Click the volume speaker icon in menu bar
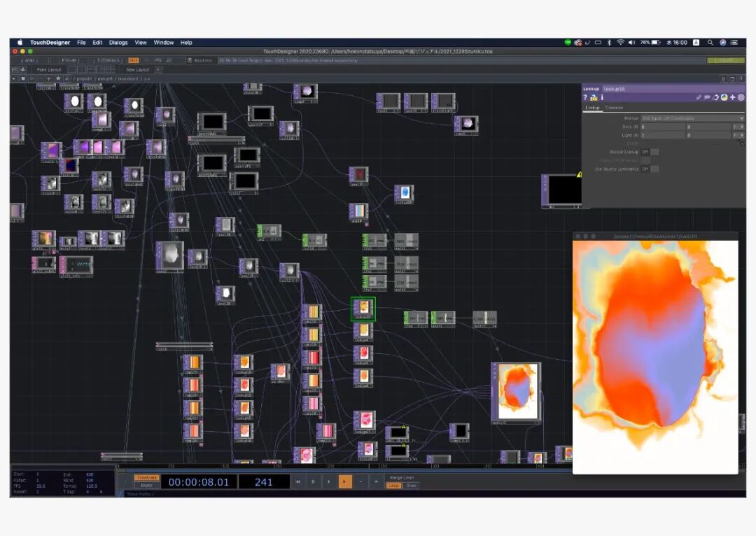 (631, 43)
